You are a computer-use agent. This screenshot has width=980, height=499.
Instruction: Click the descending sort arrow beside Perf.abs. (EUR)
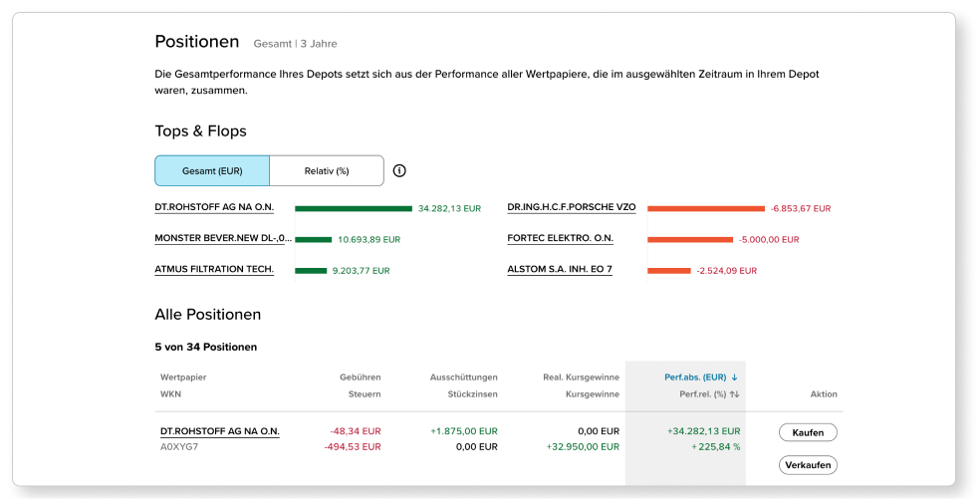pos(734,377)
